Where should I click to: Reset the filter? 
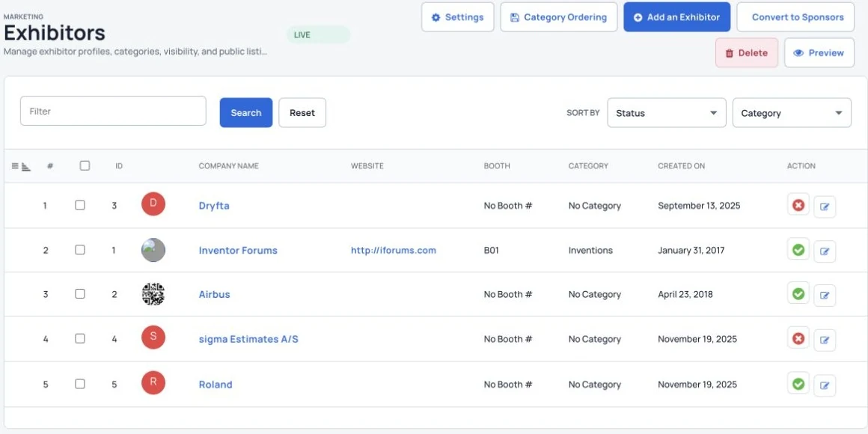pos(302,112)
